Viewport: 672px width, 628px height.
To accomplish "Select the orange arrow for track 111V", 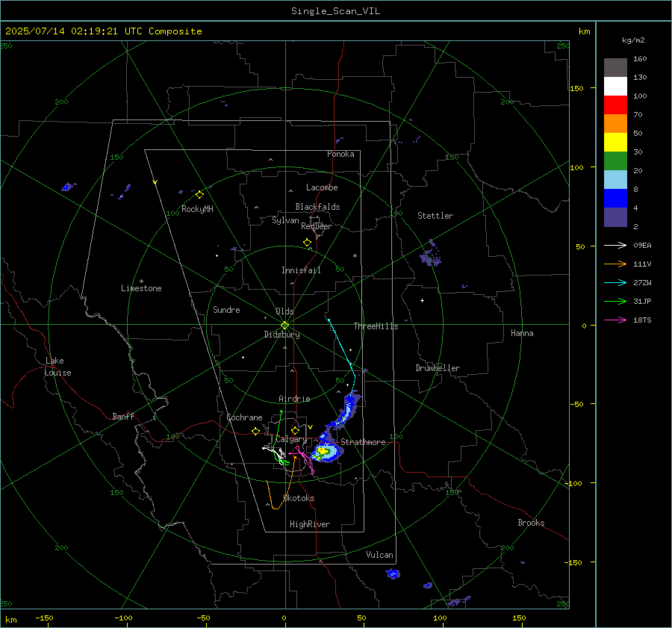I will (615, 264).
